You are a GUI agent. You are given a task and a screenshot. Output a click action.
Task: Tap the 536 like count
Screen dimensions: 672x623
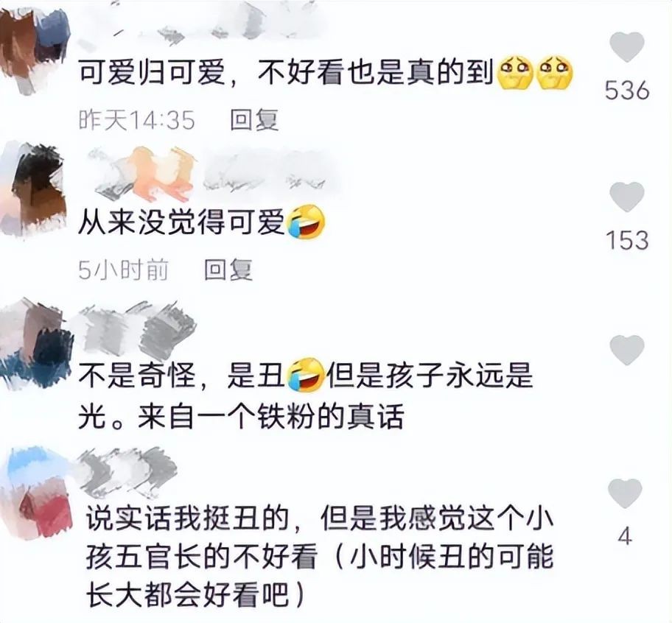tap(626, 91)
